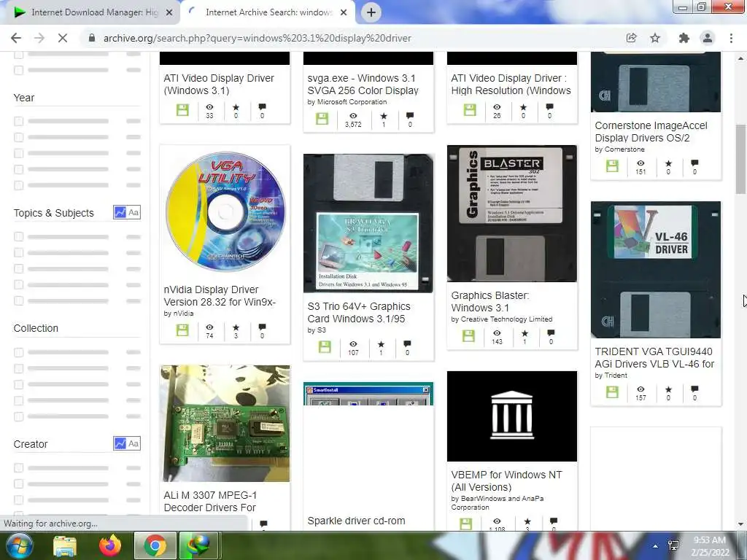Viewport: 747px width, 560px height.
Task: Click the reviews comment icon on nVidia card
Action: (x=262, y=327)
